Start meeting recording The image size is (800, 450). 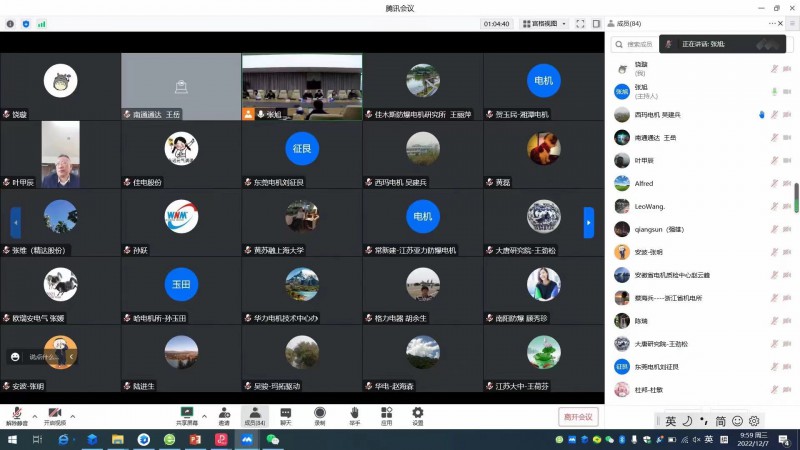point(320,416)
